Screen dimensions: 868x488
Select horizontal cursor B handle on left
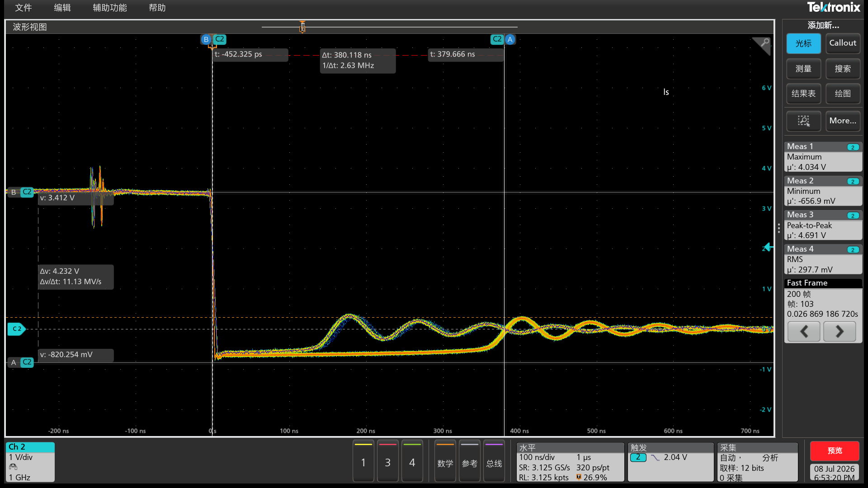[x=14, y=192]
